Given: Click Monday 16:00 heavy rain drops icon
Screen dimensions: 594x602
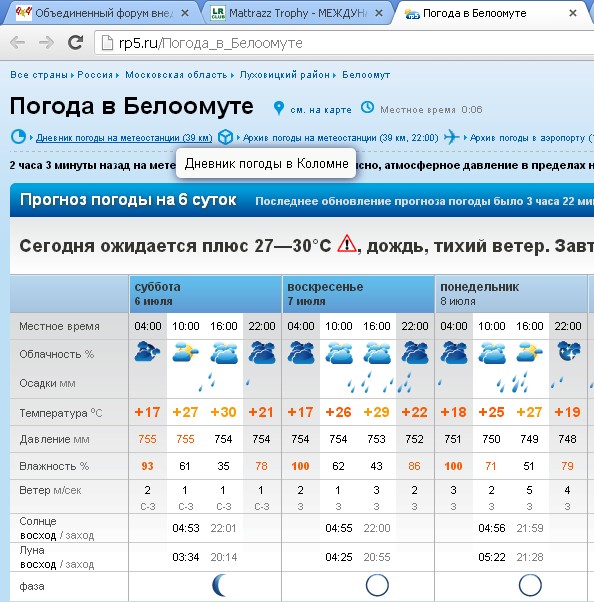Looking at the screenshot, I should 520,382.
